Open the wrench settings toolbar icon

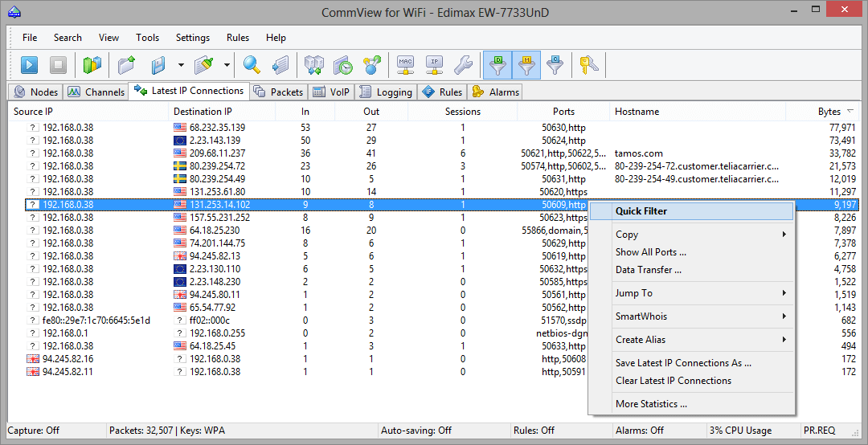point(463,65)
